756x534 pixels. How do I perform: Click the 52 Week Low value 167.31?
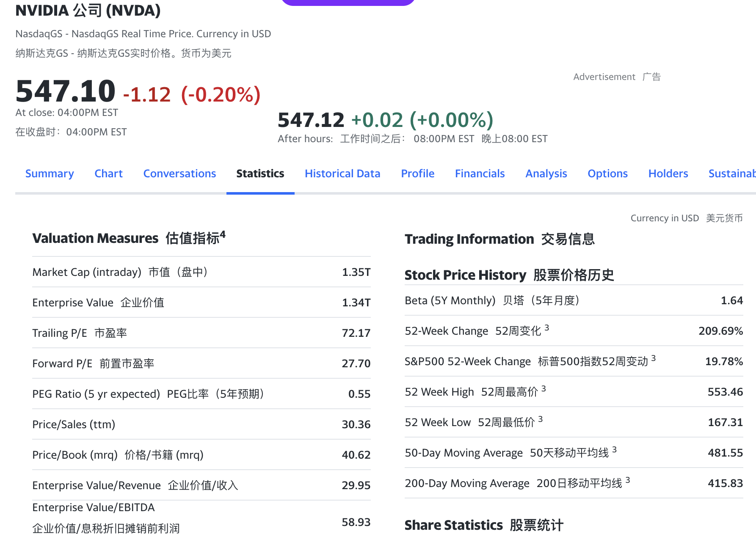coord(725,422)
